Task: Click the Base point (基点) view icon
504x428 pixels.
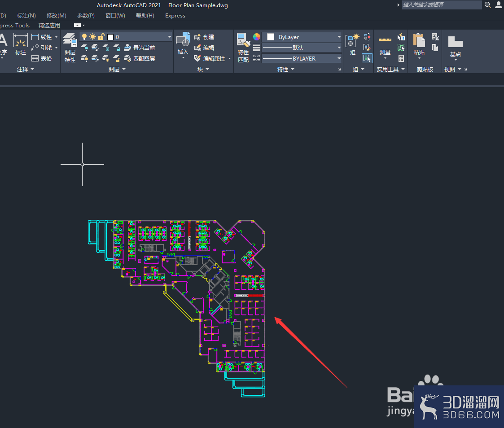Action: pyautogui.click(x=456, y=42)
